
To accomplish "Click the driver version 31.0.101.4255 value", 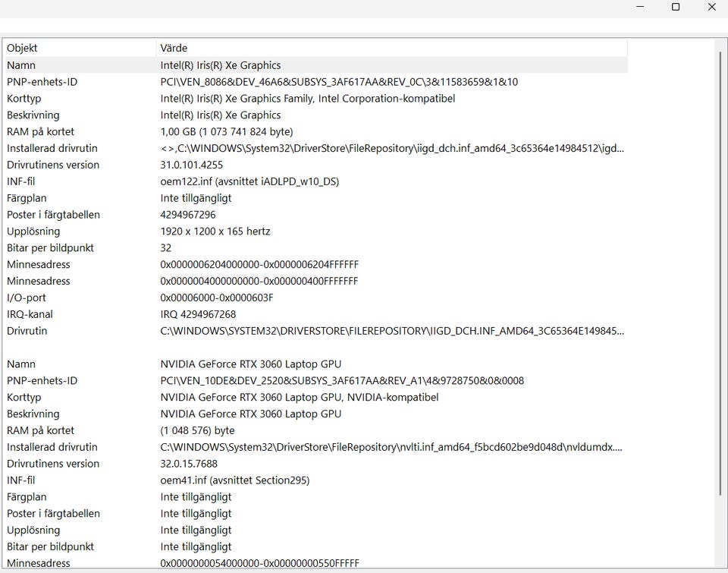I will 191,165.
